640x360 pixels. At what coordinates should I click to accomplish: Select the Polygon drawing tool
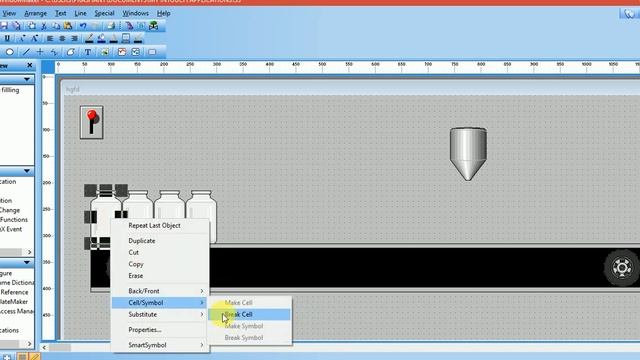(x=71, y=52)
